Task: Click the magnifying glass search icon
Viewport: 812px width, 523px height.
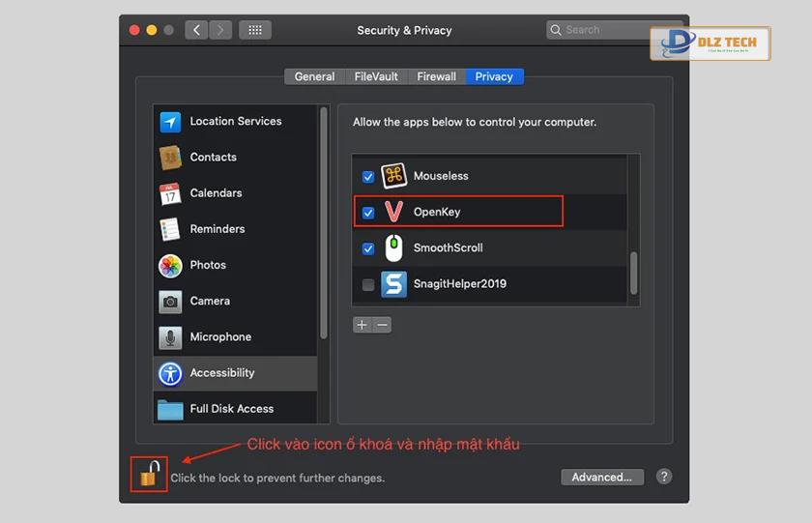Action: tap(555, 30)
